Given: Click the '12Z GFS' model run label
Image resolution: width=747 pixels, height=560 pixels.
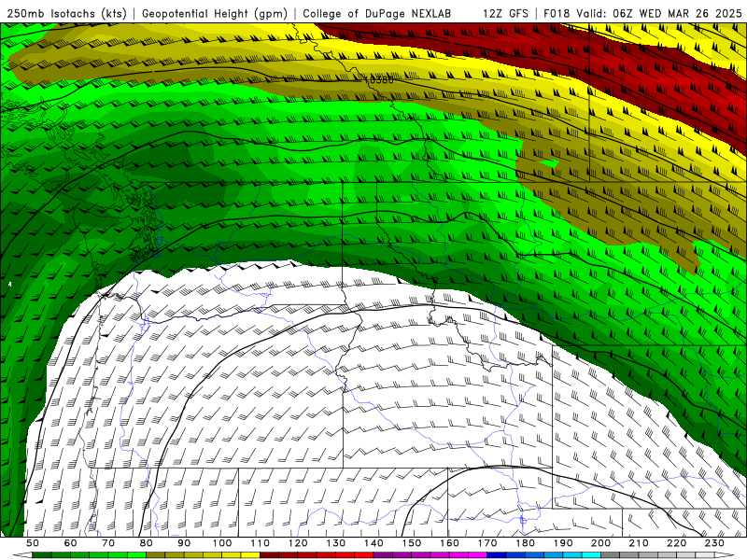Looking at the screenshot, I should pos(505,13).
